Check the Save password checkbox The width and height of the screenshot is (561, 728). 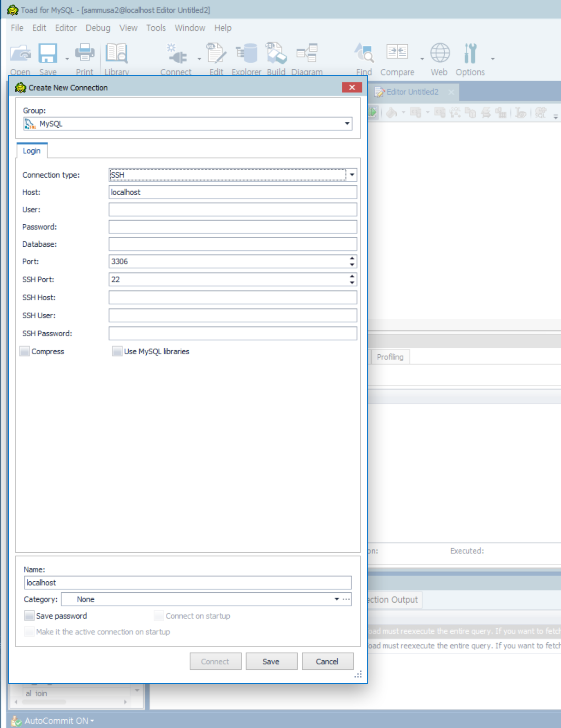click(29, 616)
